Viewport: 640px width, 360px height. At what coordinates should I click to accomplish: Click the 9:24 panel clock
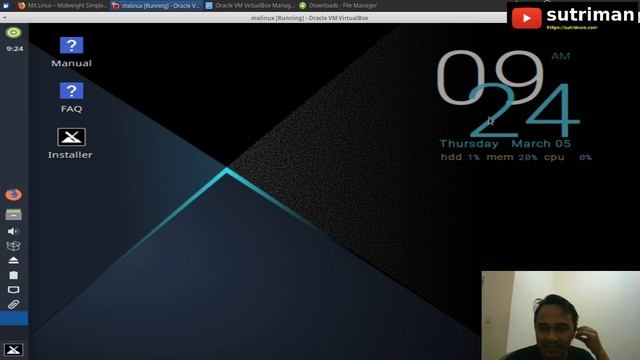[x=15, y=49]
